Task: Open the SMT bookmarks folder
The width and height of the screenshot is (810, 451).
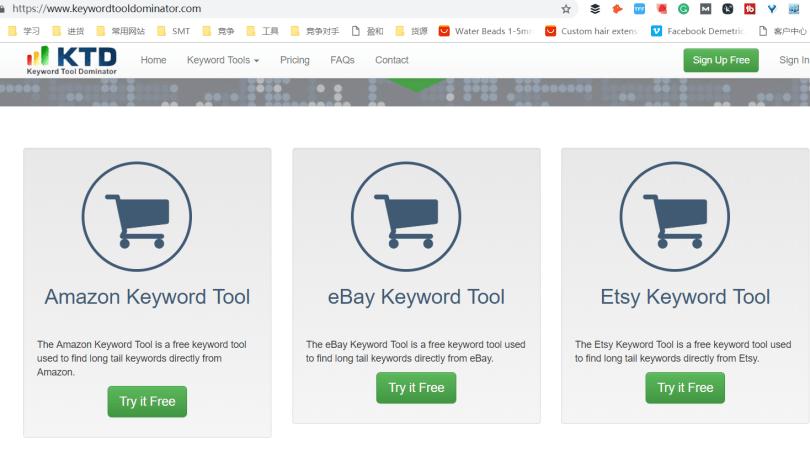Action: [172, 31]
